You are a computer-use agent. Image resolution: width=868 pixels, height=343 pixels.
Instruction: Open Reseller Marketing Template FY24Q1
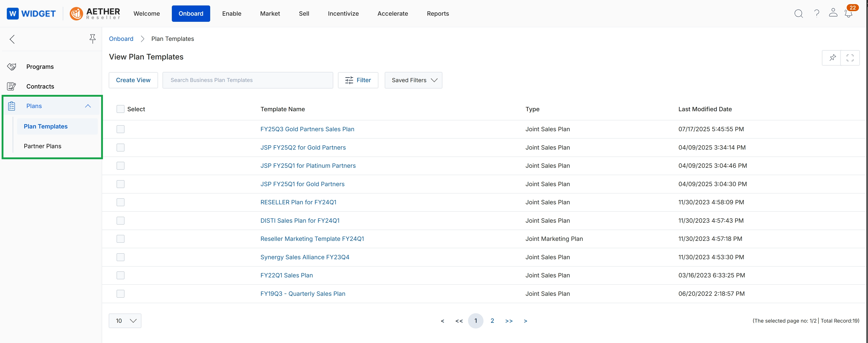pyautogui.click(x=312, y=239)
